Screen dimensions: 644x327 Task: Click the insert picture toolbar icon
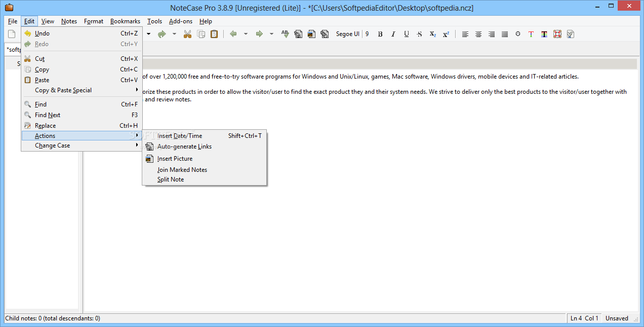[311, 34]
